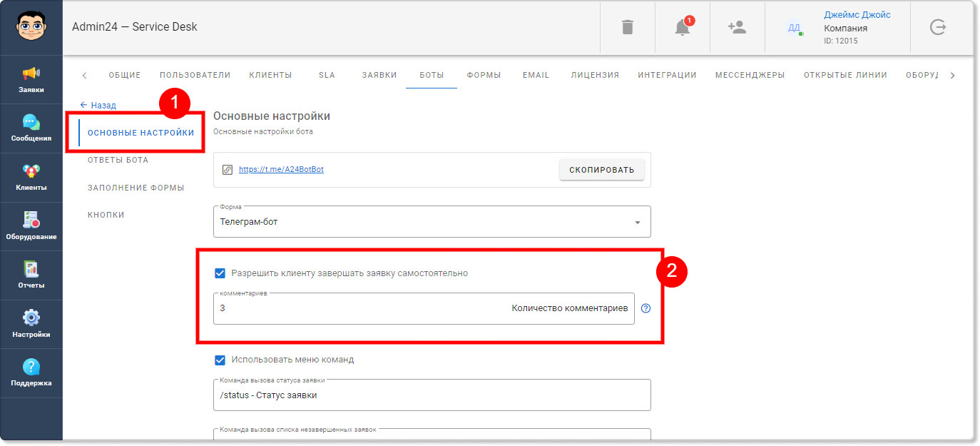This screenshot has height=446, width=980.
Task: Click the help icon beside comments count
Action: [x=645, y=308]
